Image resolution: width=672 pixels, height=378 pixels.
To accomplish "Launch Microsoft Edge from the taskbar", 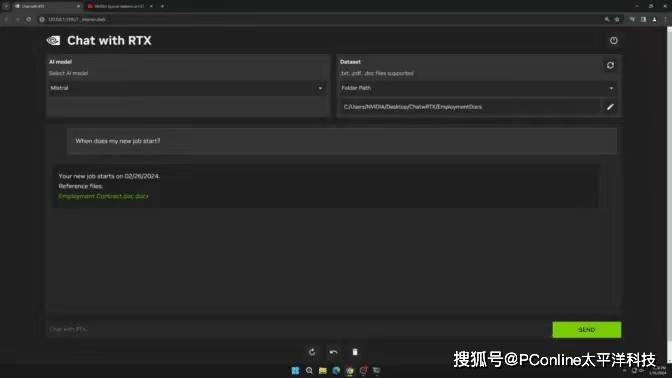I will point(336,371).
